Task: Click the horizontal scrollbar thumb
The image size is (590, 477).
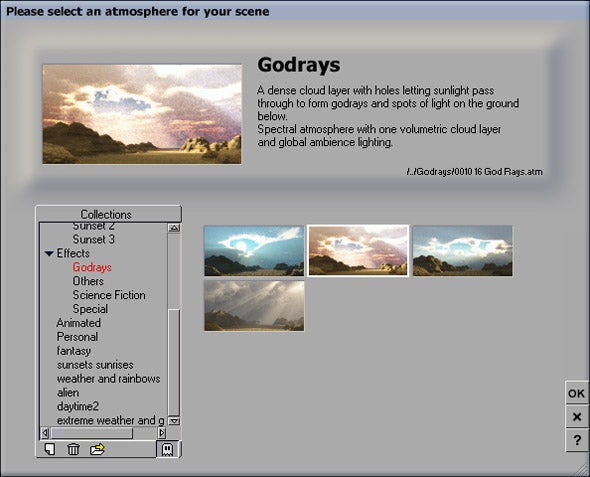Action: coord(91,433)
